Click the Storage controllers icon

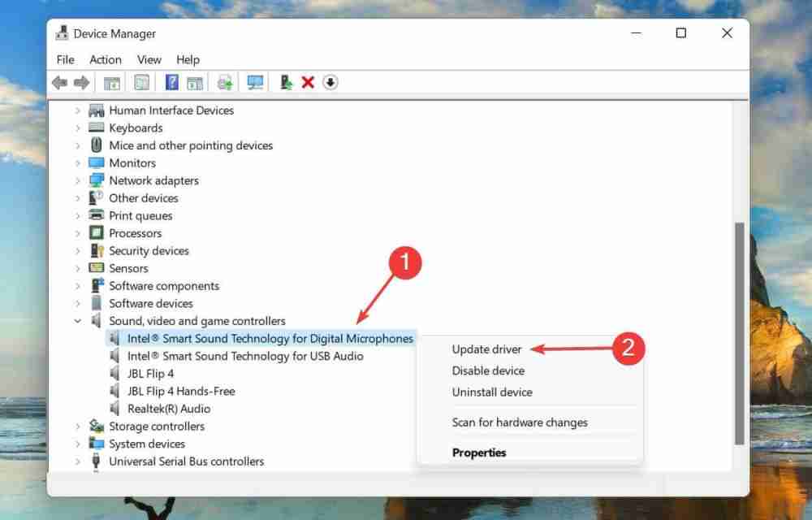point(97,426)
